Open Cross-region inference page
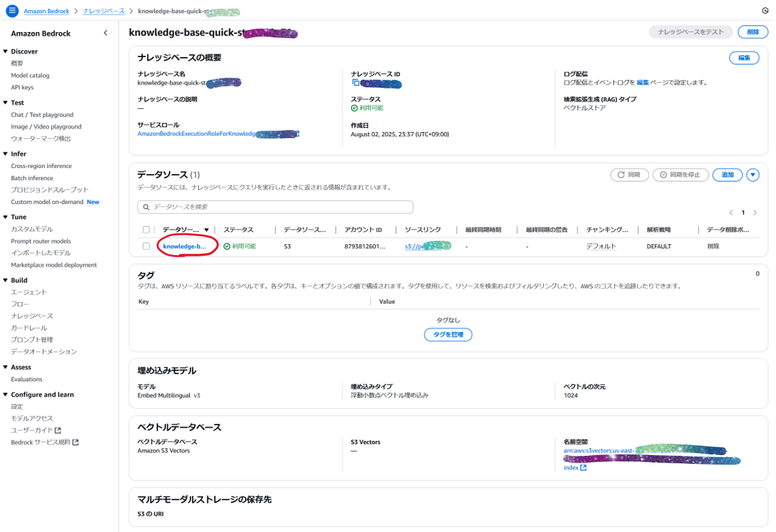 click(x=41, y=166)
